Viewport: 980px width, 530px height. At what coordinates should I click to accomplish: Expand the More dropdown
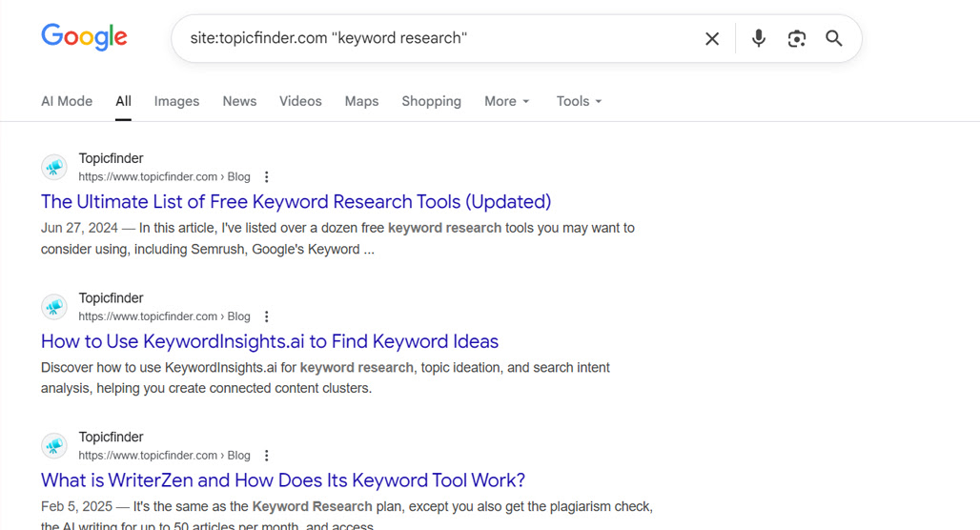(507, 101)
